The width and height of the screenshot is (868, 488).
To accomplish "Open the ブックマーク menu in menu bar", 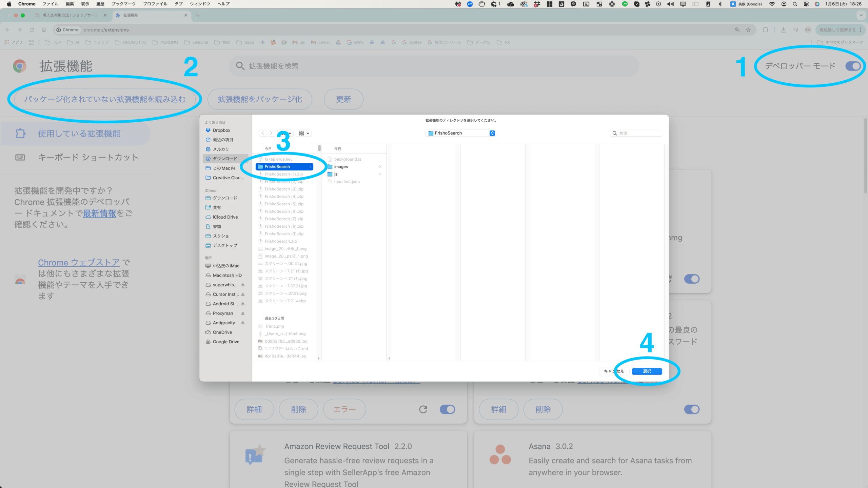I will pos(123,4).
